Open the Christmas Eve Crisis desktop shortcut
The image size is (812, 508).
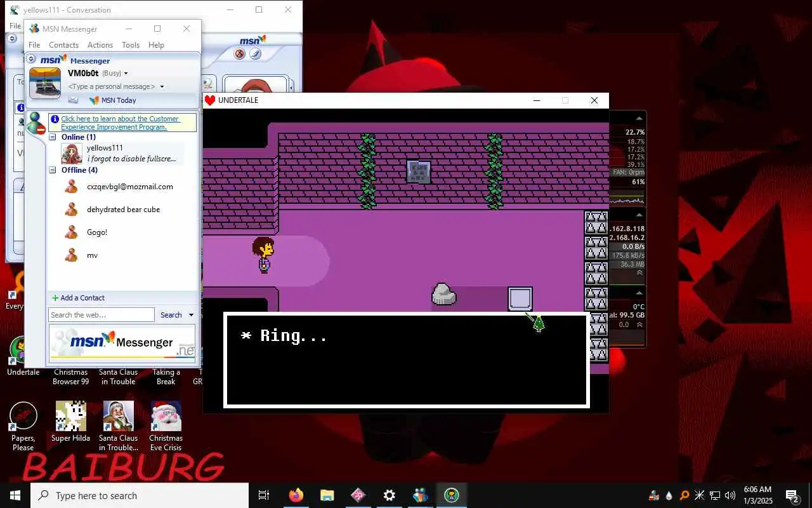(166, 427)
